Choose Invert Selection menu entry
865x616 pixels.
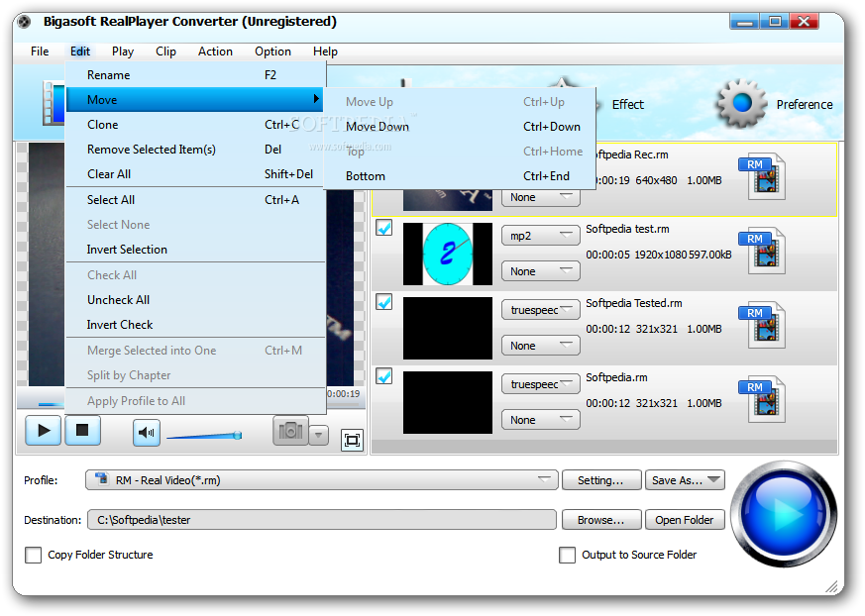pyautogui.click(x=196, y=250)
